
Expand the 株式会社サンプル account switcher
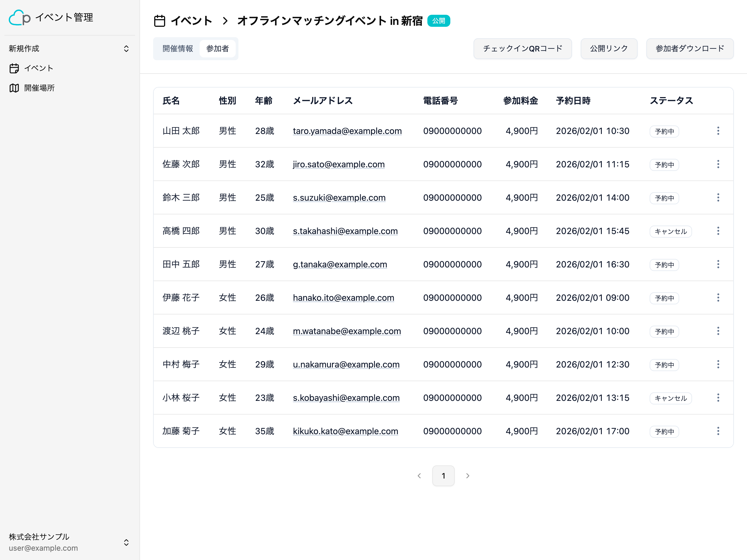[126, 542]
